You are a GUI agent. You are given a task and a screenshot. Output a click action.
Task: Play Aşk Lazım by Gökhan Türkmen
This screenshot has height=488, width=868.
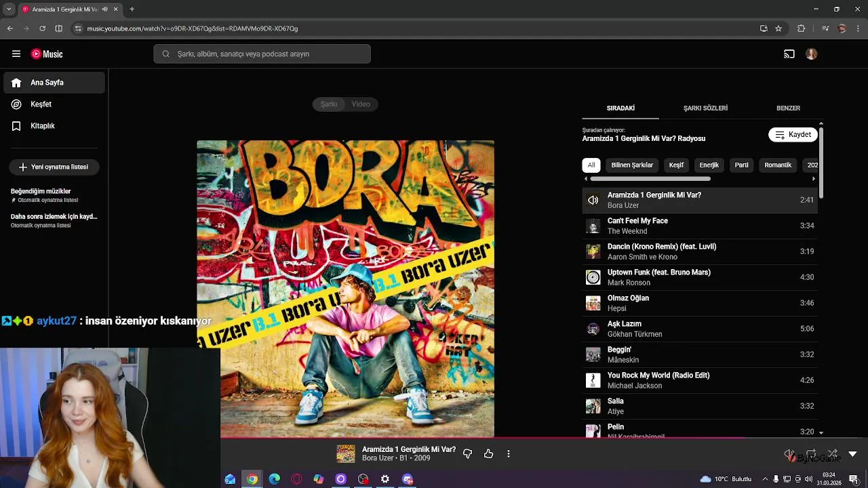pyautogui.click(x=700, y=329)
